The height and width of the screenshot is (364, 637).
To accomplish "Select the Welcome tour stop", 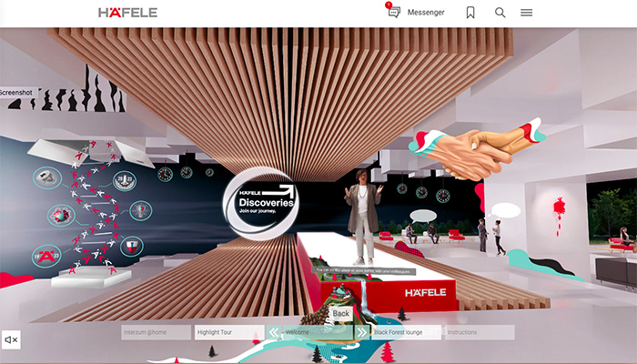I will 318,332.
